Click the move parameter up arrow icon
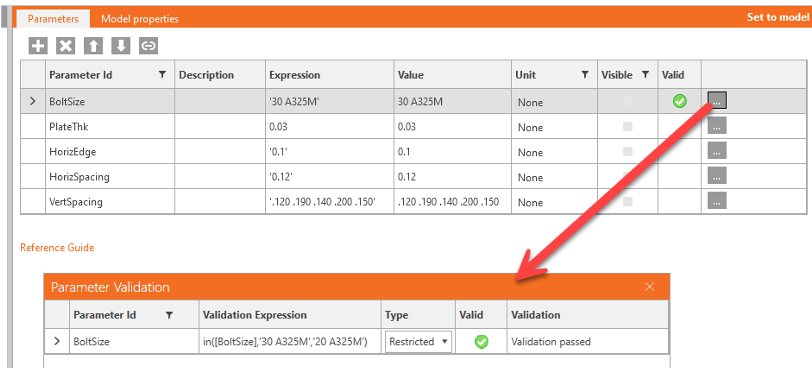The image size is (812, 368). coord(93,46)
